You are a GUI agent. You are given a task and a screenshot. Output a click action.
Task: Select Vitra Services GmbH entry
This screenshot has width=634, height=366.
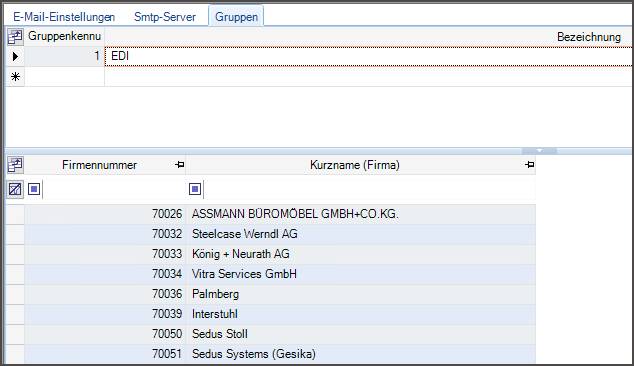click(361, 274)
